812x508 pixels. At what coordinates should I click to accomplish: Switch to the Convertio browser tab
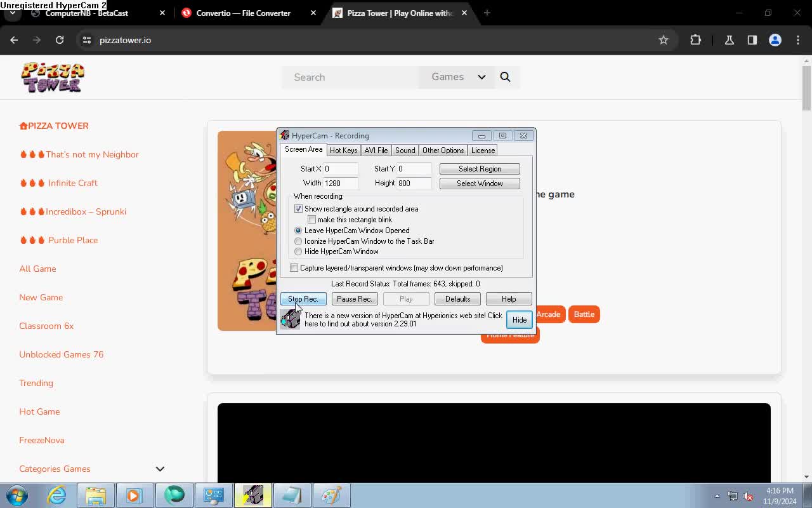[243, 13]
